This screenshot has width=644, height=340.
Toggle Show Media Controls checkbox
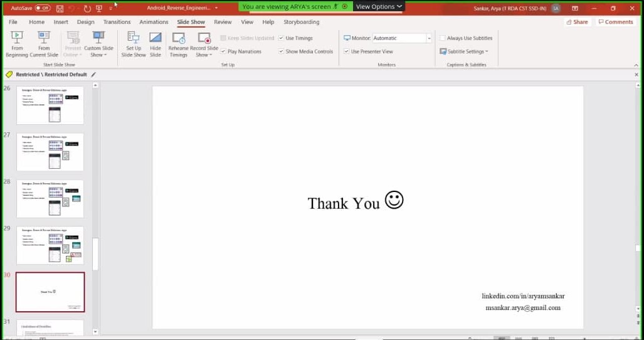pyautogui.click(x=282, y=51)
